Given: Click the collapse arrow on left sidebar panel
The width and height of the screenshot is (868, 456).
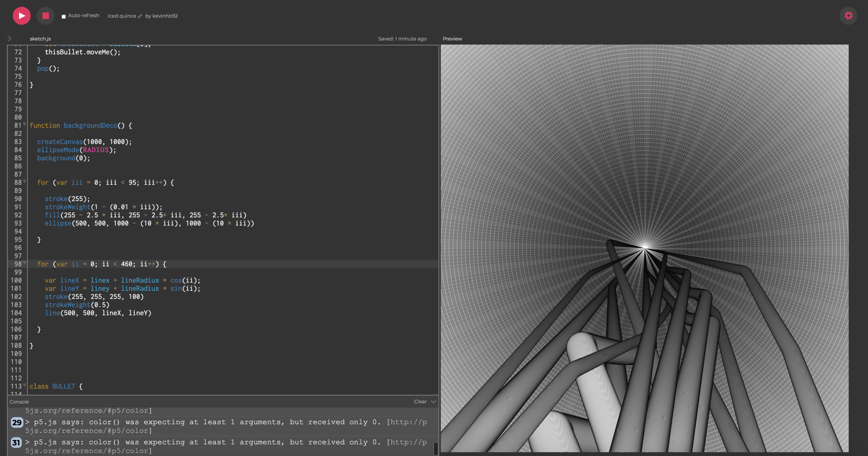Looking at the screenshot, I should pyautogui.click(x=9, y=39).
